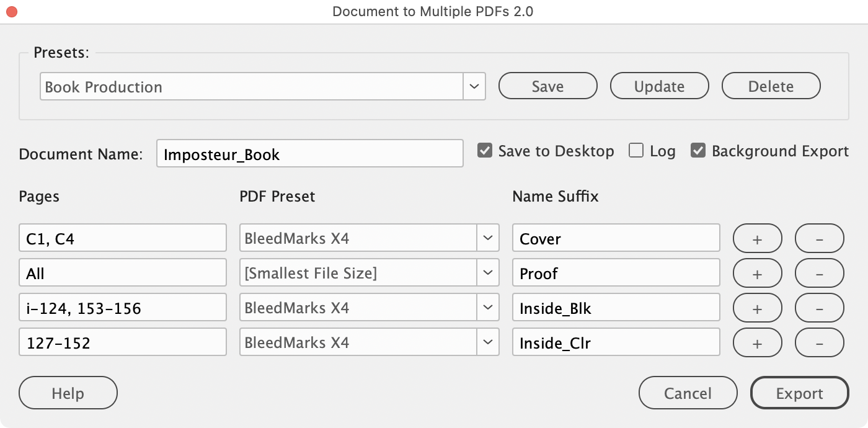The height and width of the screenshot is (428, 868).
Task: Open the Smallest File Size preset dropdown
Action: point(488,273)
